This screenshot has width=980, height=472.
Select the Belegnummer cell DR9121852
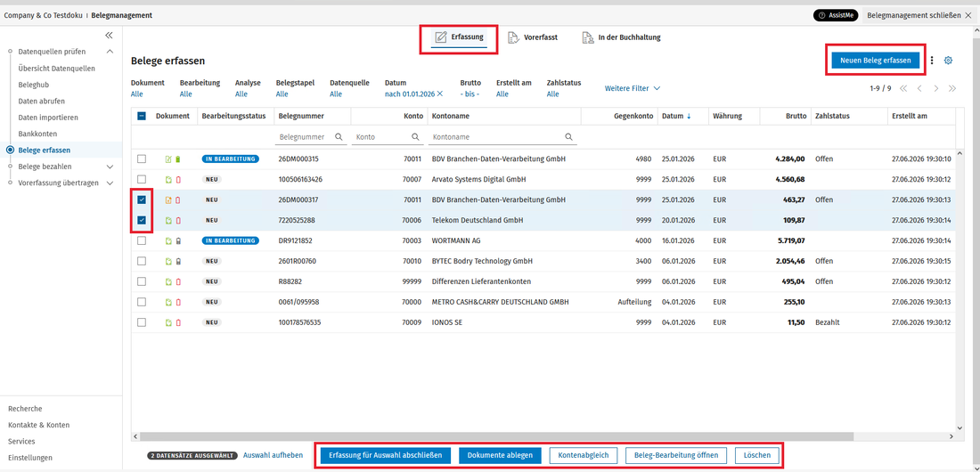(295, 240)
